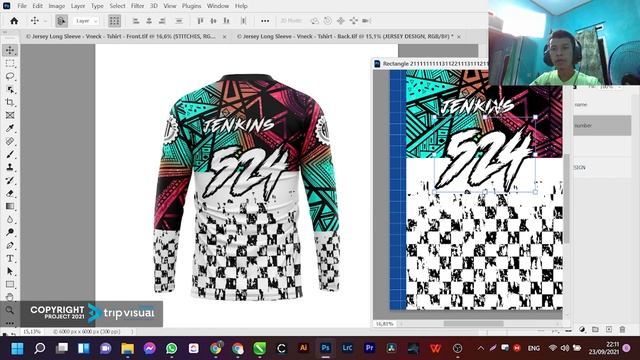Image resolution: width=640 pixels, height=360 pixels.
Task: Select the Gradient tool
Action: tap(10, 207)
